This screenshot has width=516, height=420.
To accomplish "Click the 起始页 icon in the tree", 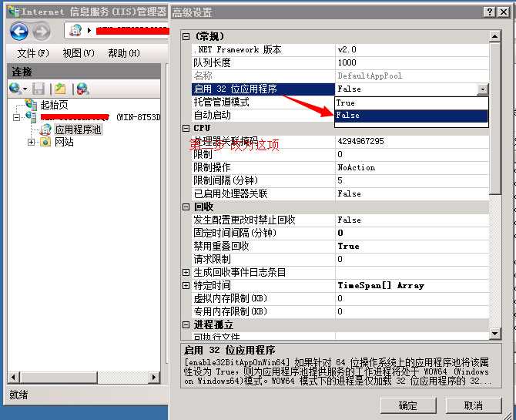I will [31, 105].
